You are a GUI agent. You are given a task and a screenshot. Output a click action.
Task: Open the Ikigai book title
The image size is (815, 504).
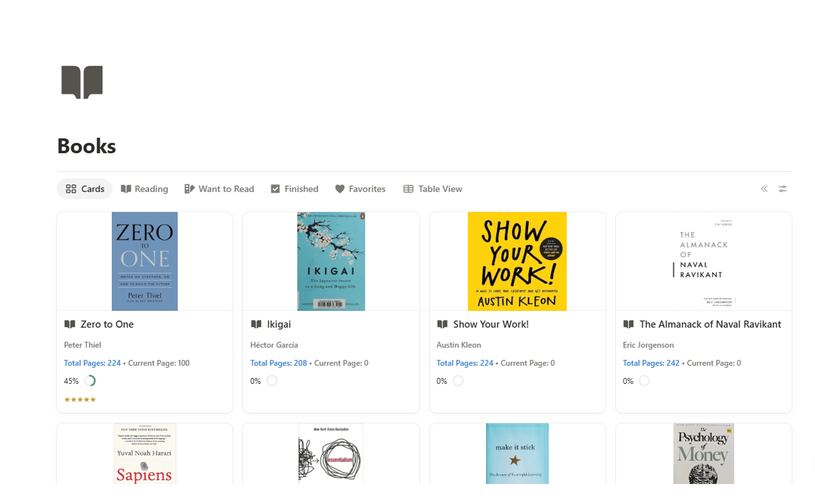pyautogui.click(x=279, y=324)
